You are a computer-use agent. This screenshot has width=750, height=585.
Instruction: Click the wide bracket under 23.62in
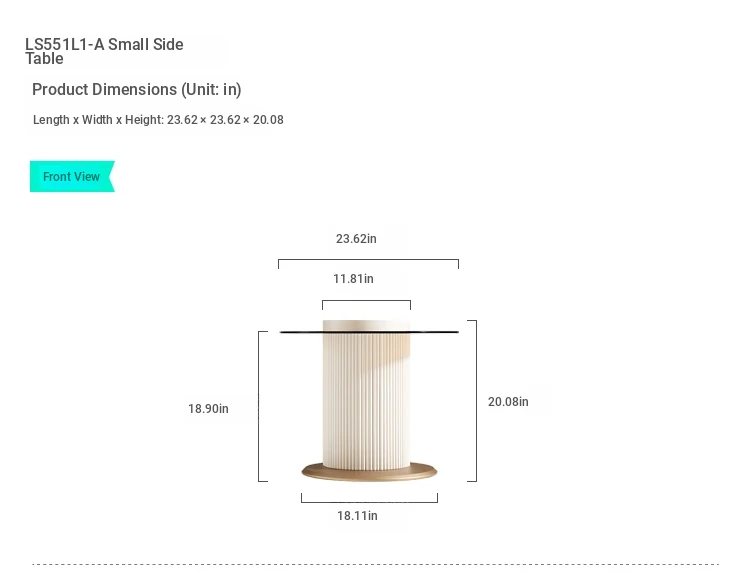[368, 264]
